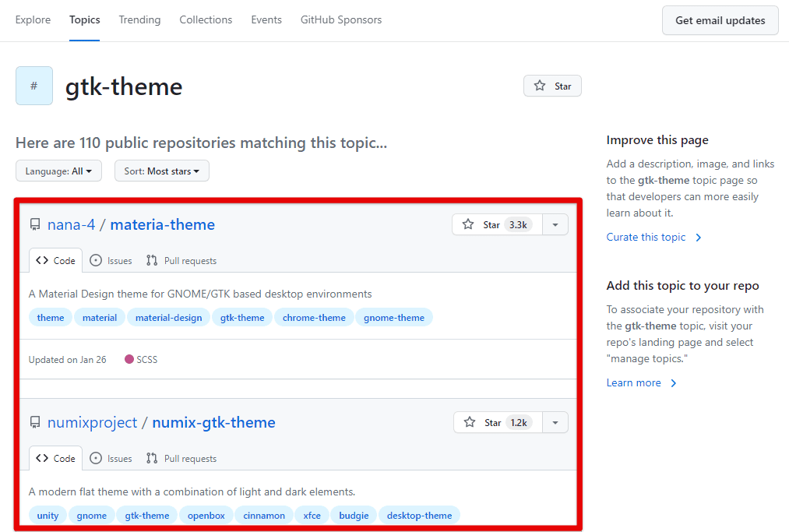
Task: Expand the star list dropdown for materia-theme
Action: [555, 224]
